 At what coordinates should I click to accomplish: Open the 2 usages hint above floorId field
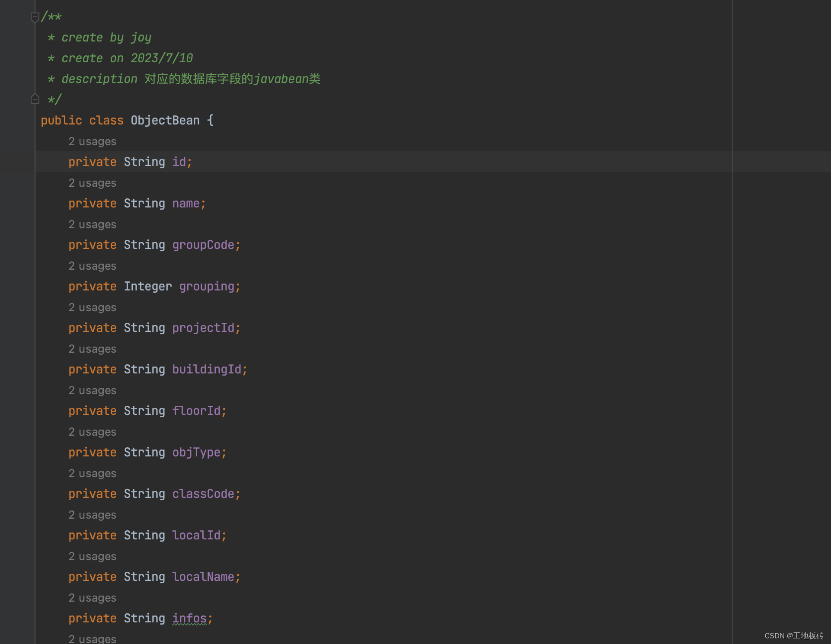[93, 390]
